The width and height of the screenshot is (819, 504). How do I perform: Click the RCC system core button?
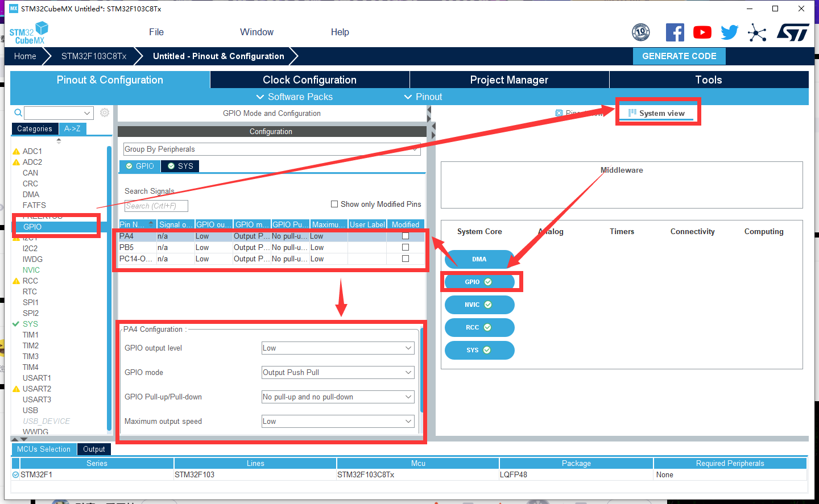479,327
